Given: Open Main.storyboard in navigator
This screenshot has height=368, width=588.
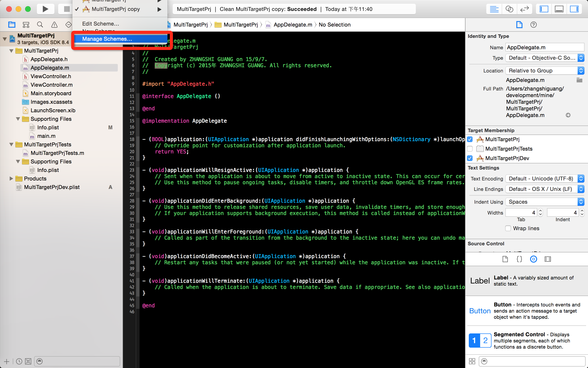Looking at the screenshot, I should 51,93.
